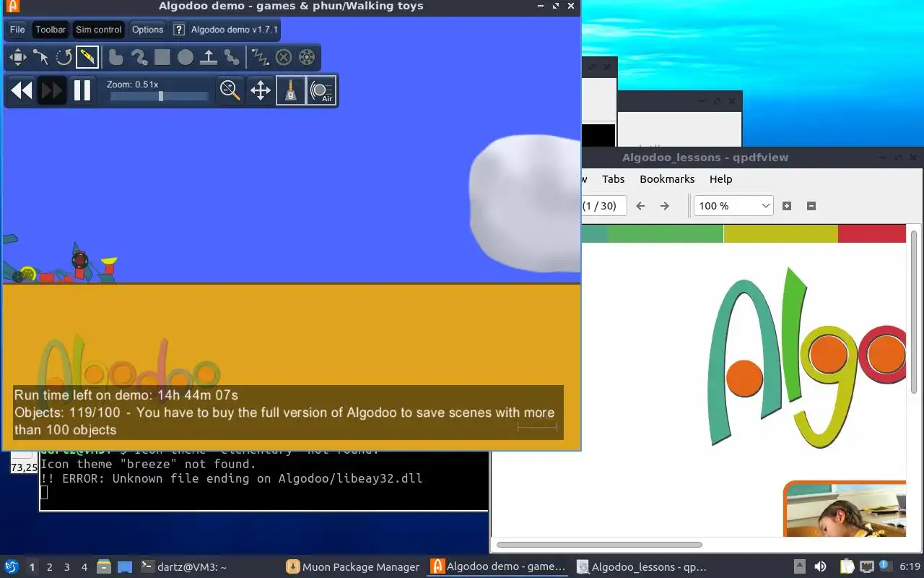Select the Plane tool

[x=208, y=57]
